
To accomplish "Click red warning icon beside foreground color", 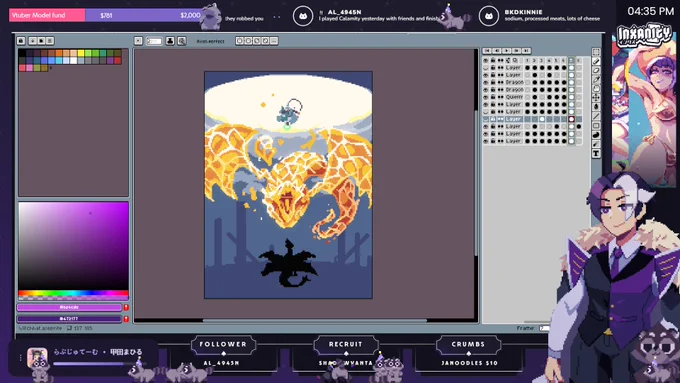I will point(126,307).
